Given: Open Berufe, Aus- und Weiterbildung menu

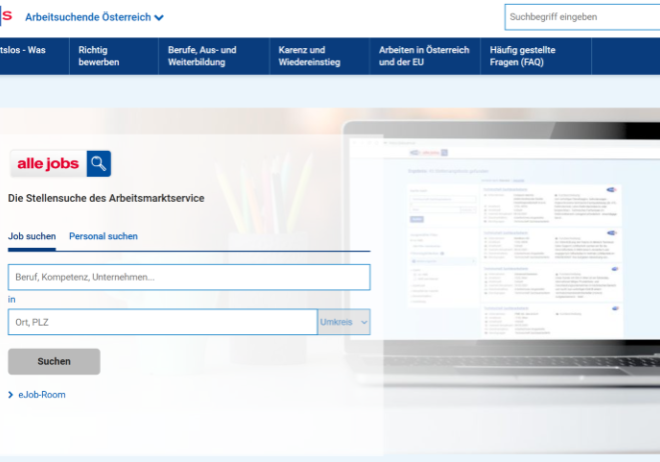Looking at the screenshot, I should coord(214,56).
